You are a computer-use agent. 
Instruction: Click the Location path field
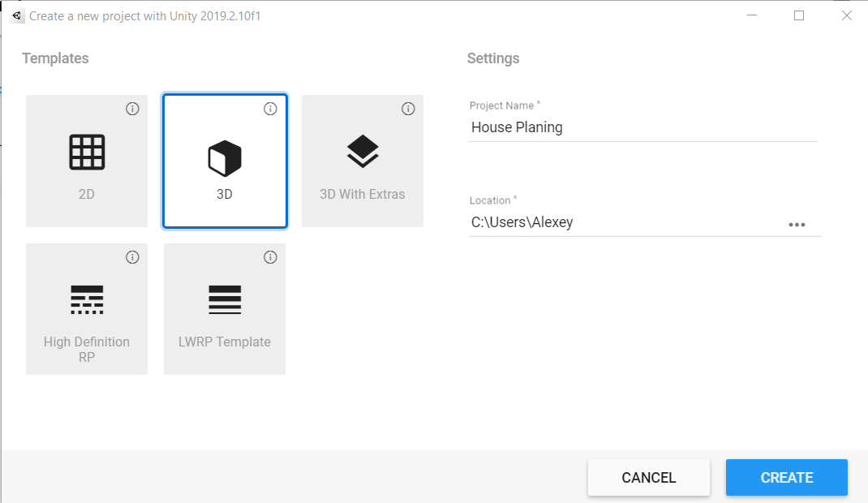(x=625, y=222)
